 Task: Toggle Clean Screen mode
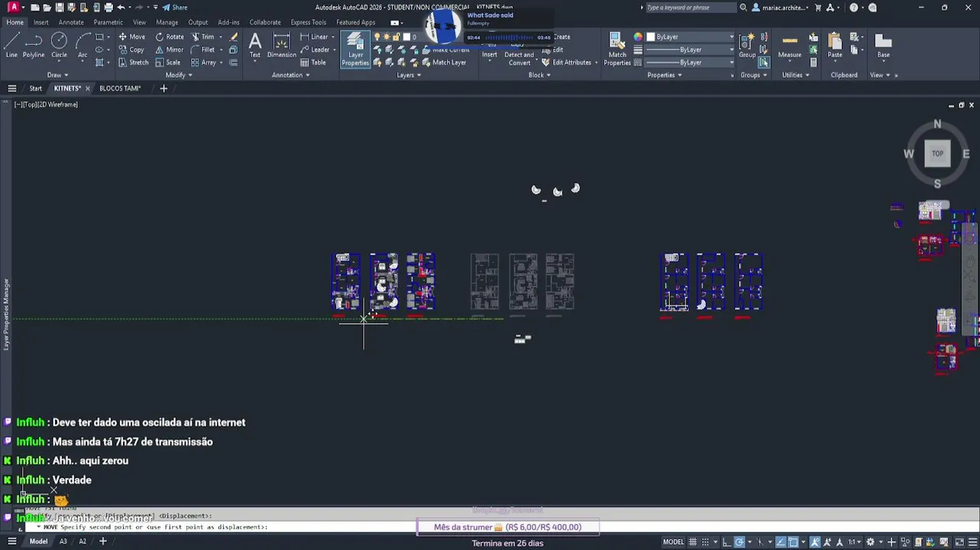[959, 542]
